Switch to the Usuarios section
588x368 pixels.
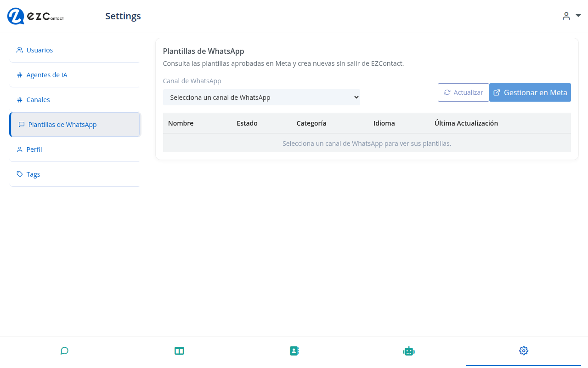tap(40, 50)
